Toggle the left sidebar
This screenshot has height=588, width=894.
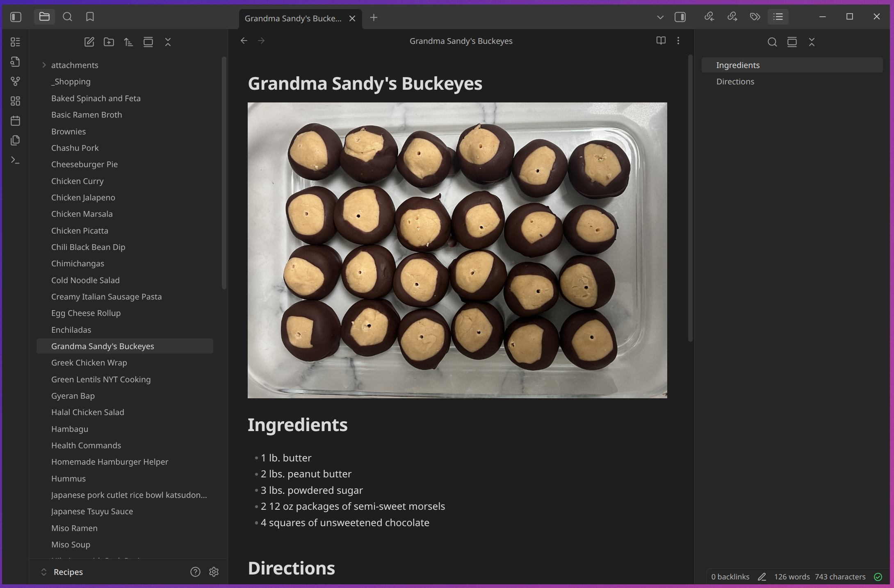click(16, 17)
